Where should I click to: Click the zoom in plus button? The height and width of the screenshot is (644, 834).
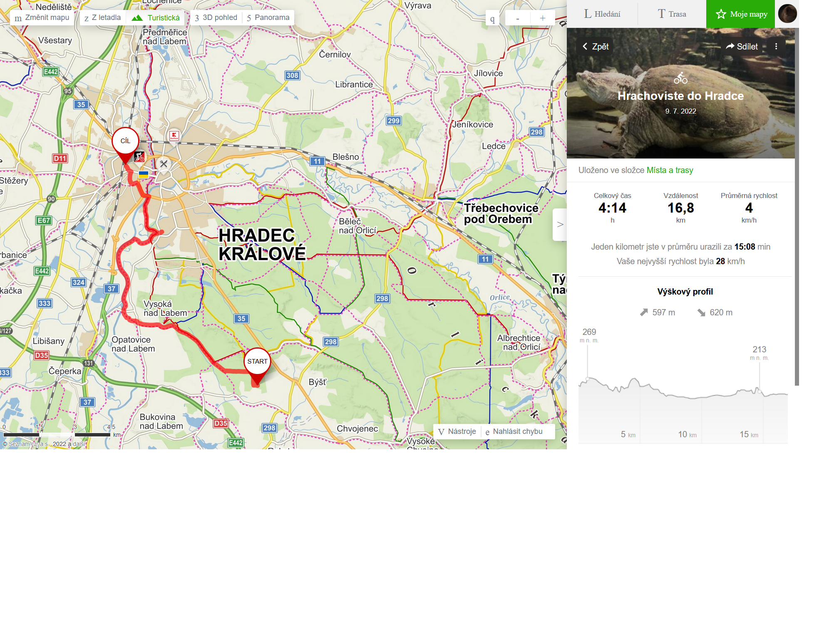click(x=543, y=18)
